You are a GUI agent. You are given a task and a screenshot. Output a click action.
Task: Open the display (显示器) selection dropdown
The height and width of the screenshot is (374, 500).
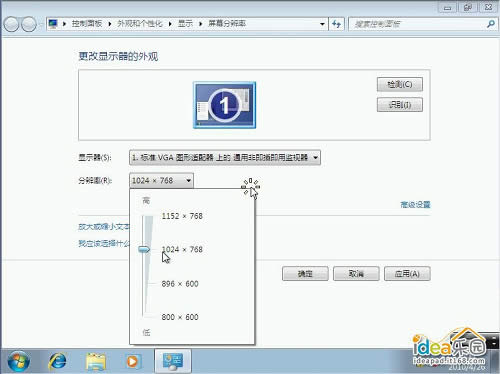(x=225, y=157)
